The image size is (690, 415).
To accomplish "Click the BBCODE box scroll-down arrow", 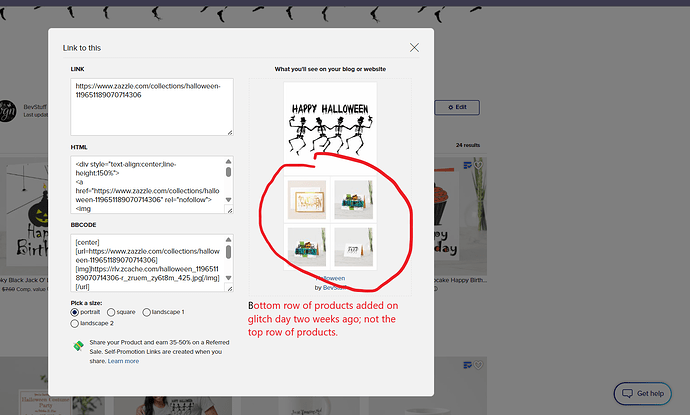I will [228, 278].
